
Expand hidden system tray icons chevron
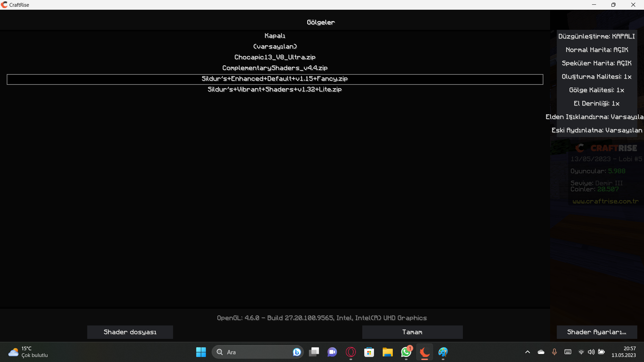click(x=528, y=352)
